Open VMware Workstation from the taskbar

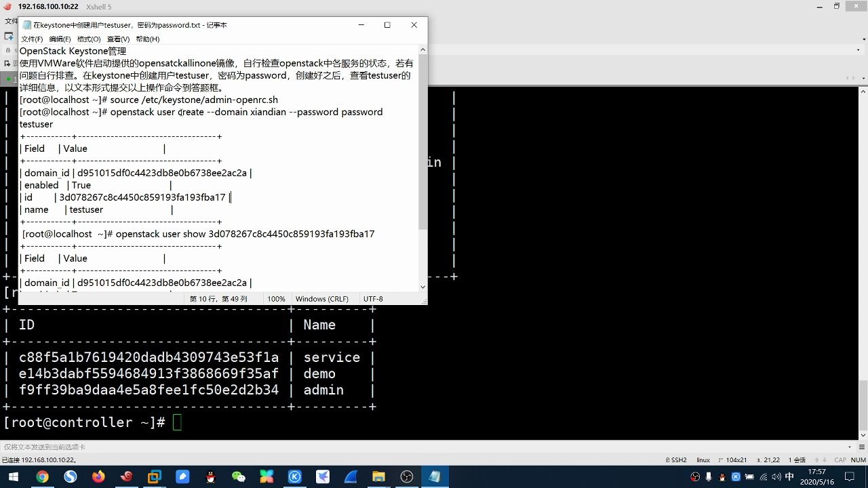pyautogui.click(x=155, y=476)
